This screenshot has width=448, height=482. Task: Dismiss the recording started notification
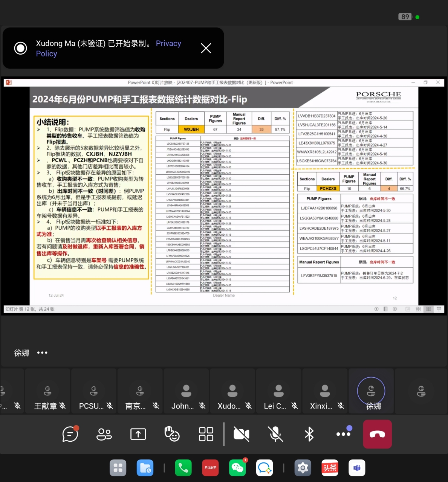(x=206, y=48)
